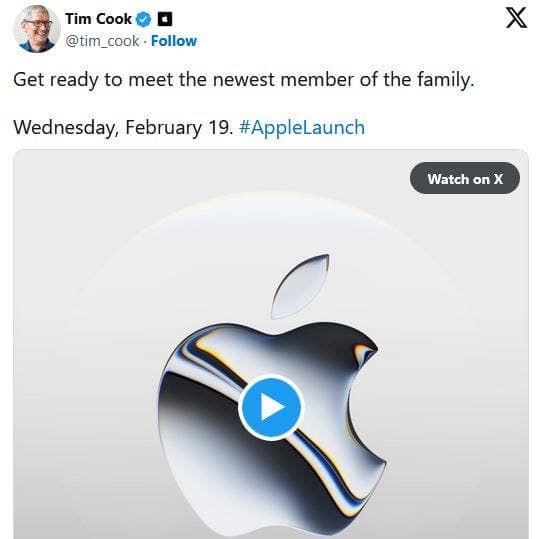Click the word 'newest' in the tweet

[244, 80]
